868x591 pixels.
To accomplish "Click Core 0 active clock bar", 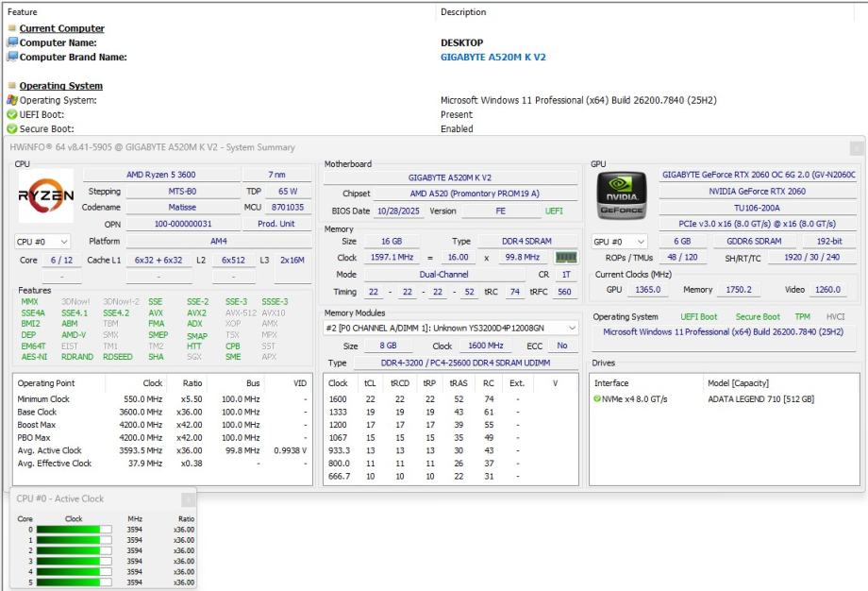I will point(74,530).
